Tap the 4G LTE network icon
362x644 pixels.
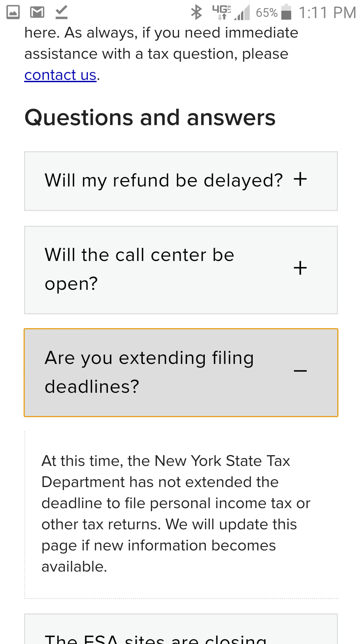click(x=221, y=12)
